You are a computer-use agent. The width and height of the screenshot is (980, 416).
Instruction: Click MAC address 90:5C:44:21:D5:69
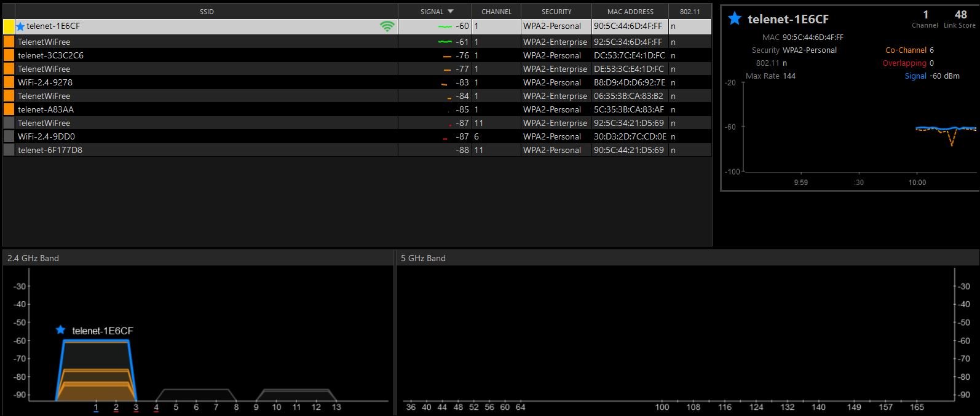click(629, 150)
